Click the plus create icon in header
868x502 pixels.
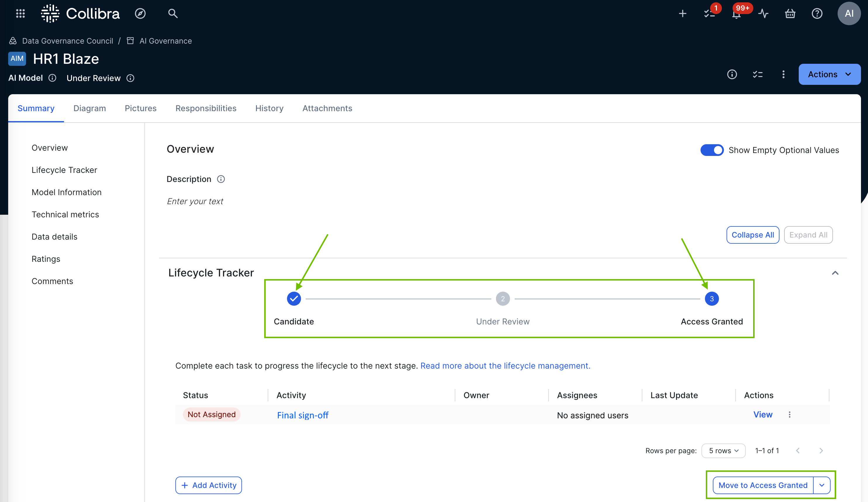[682, 13]
